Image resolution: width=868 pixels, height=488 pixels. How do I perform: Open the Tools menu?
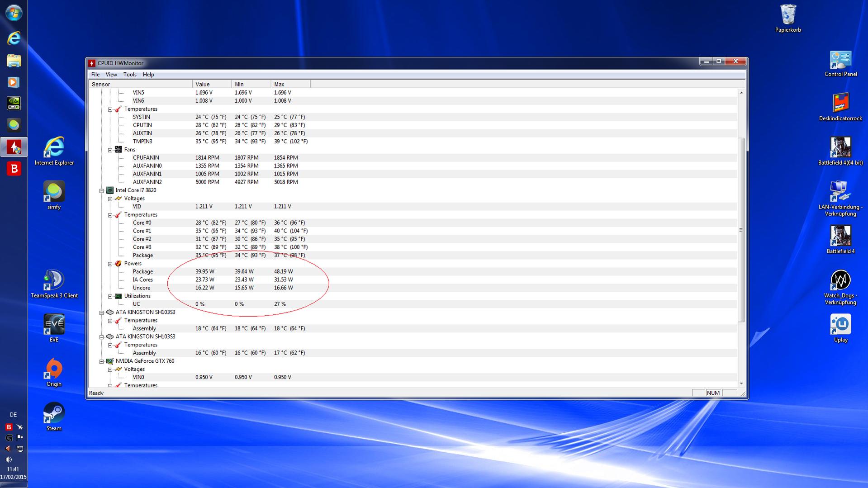point(130,75)
